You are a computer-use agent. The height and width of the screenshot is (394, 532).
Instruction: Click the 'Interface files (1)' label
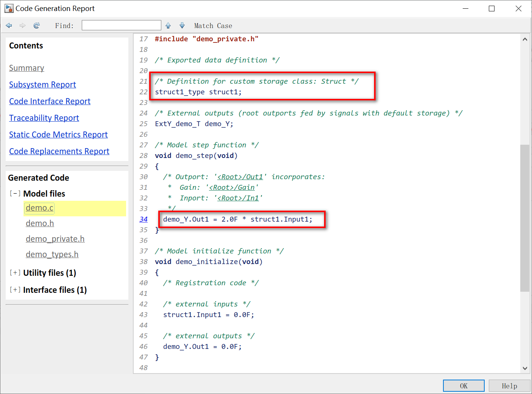55,290
